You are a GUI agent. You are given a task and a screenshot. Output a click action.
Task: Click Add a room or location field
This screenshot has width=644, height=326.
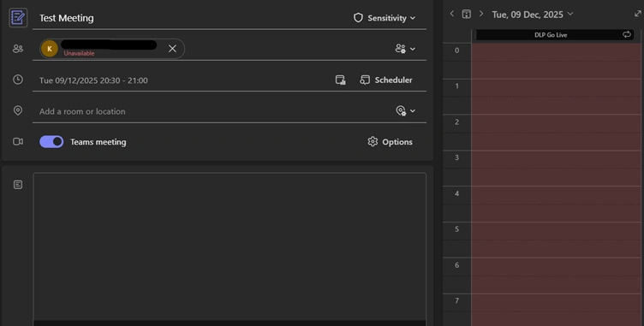click(212, 111)
